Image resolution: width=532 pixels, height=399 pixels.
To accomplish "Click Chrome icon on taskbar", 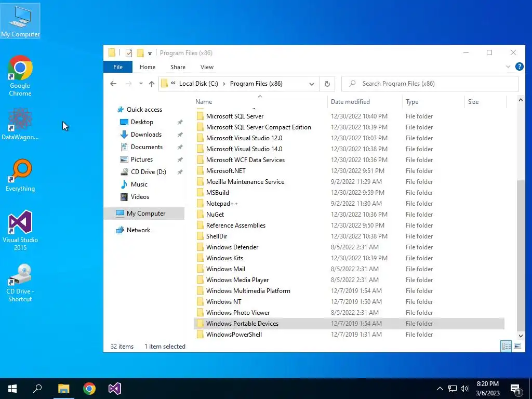I will coord(89,389).
